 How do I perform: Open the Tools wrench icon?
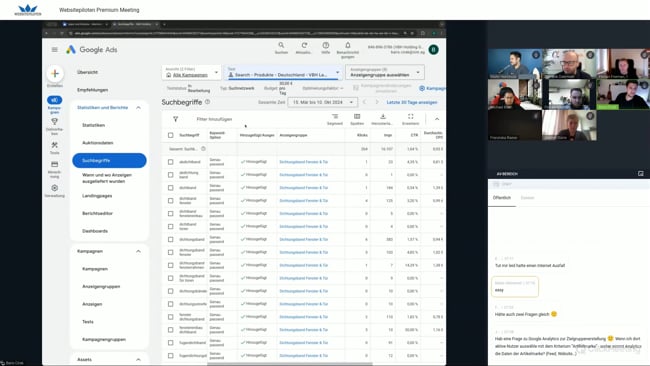(x=54, y=145)
